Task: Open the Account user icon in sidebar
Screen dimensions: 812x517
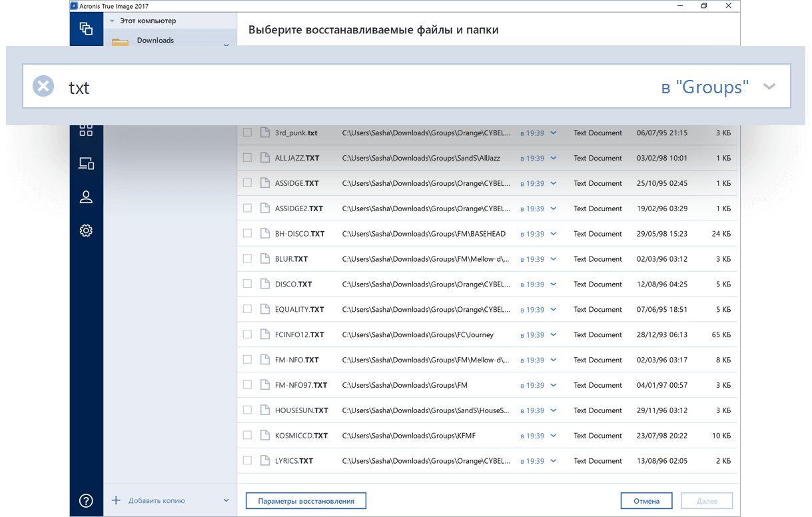Action: tap(86, 197)
